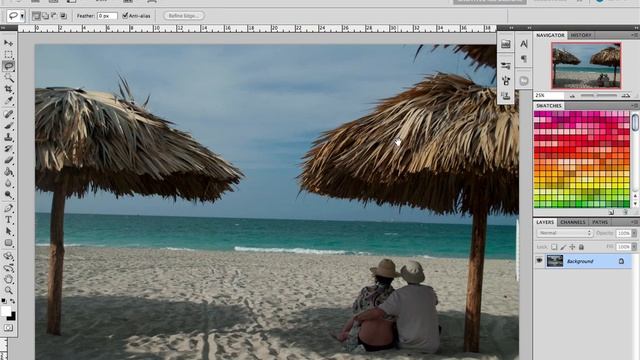Select the Pen tool
The width and height of the screenshot is (640, 360).
click(8, 208)
